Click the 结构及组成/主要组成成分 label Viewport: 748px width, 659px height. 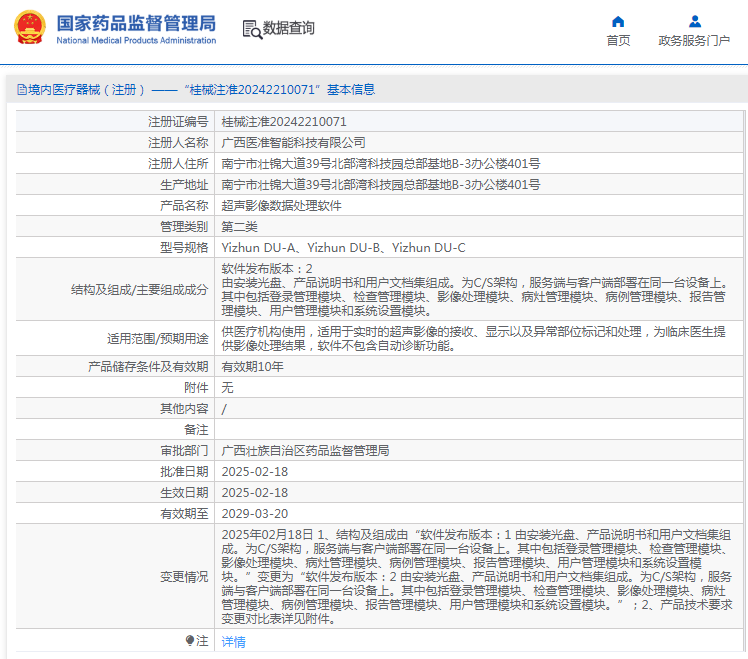coord(139,290)
